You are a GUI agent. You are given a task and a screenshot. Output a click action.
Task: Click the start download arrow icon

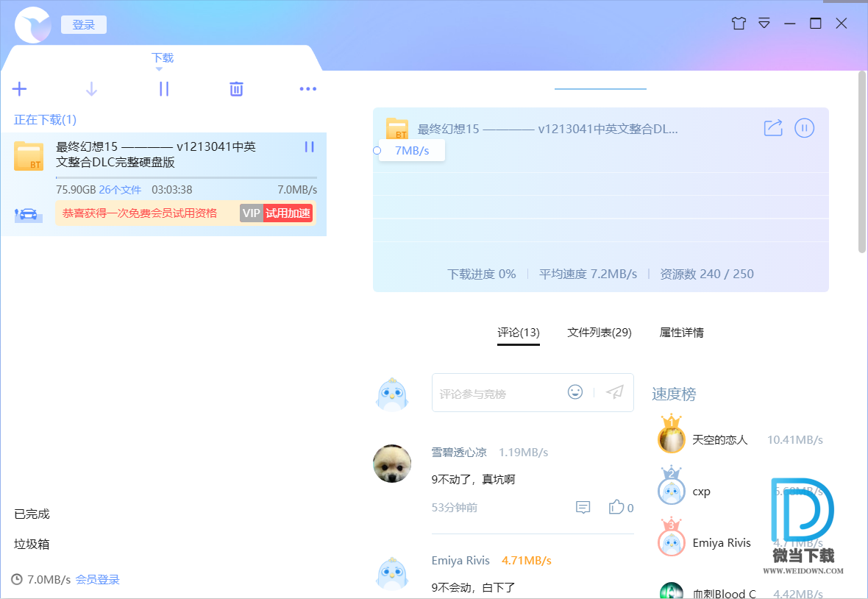click(x=91, y=88)
